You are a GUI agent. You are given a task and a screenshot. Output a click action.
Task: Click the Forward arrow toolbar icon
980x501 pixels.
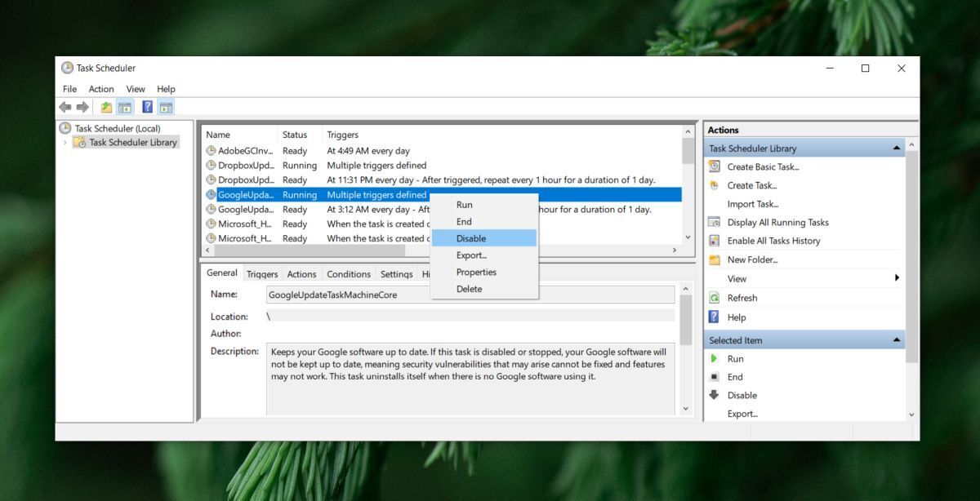pos(82,107)
